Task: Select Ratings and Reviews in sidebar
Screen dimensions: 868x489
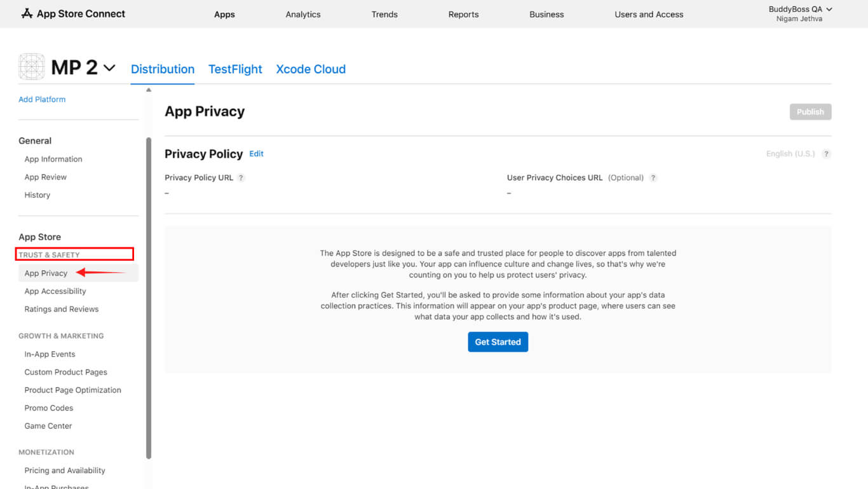Action: [x=62, y=309]
